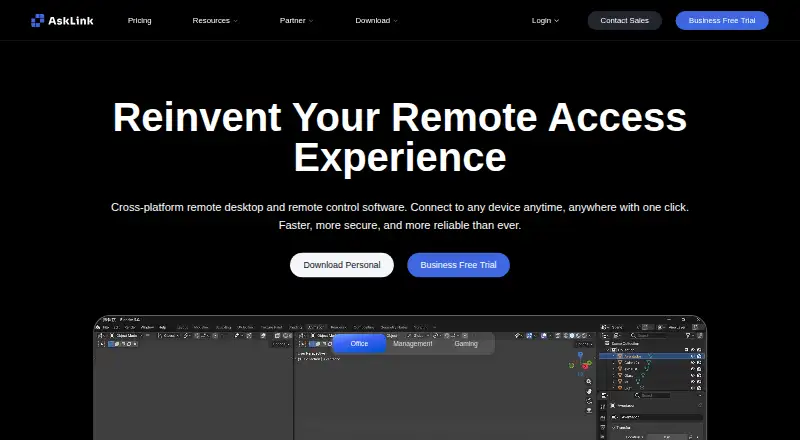
Task: Open the Login dropdown
Action: click(x=545, y=20)
